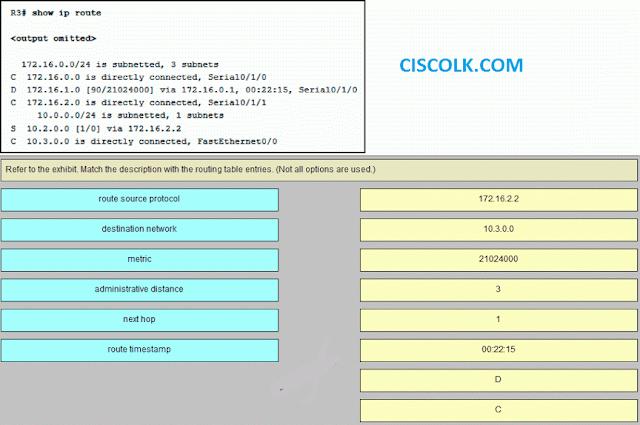Choose the answer option labeled C
Viewport: 640px width, 425px height.
(498, 410)
